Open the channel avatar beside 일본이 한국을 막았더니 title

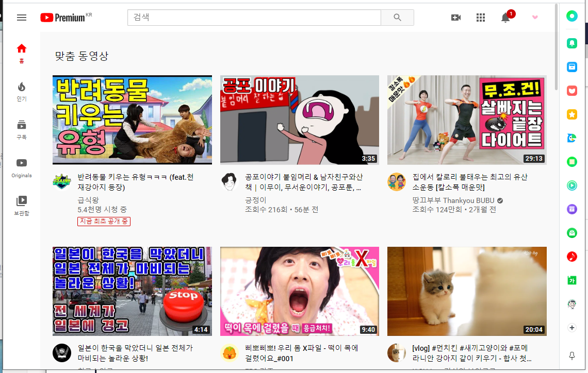tap(62, 353)
